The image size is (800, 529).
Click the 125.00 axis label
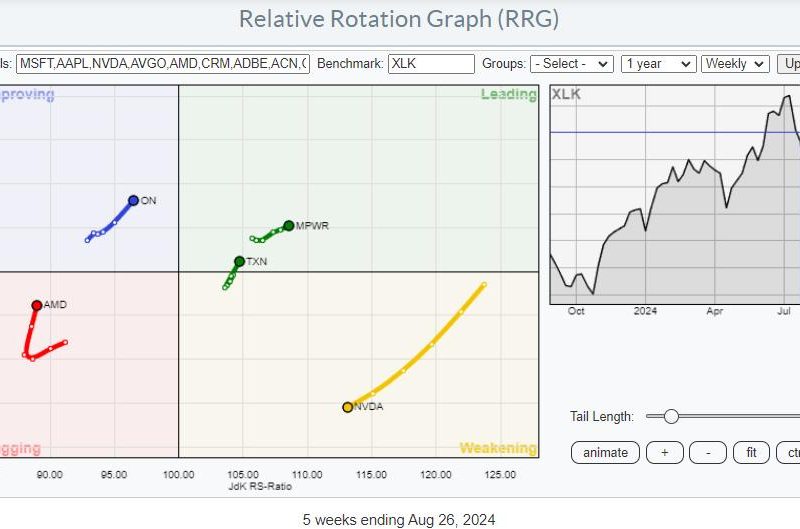coord(500,474)
